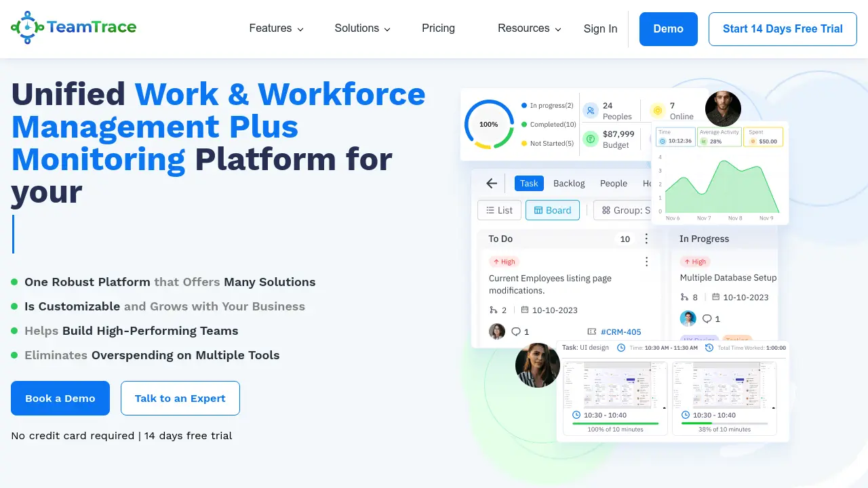
Task: Click the Book a Demo button
Action: coord(60,399)
